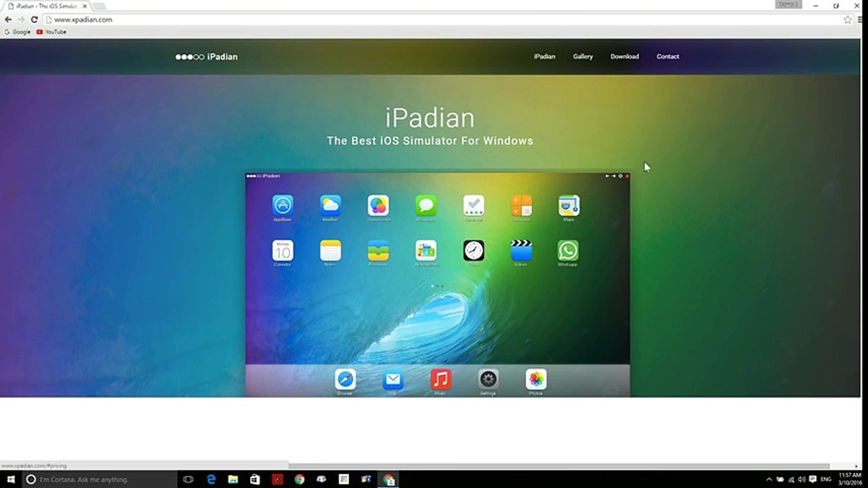Open the Reminder app icon with checkmark
Screen dimensions: 868x488
click(474, 205)
